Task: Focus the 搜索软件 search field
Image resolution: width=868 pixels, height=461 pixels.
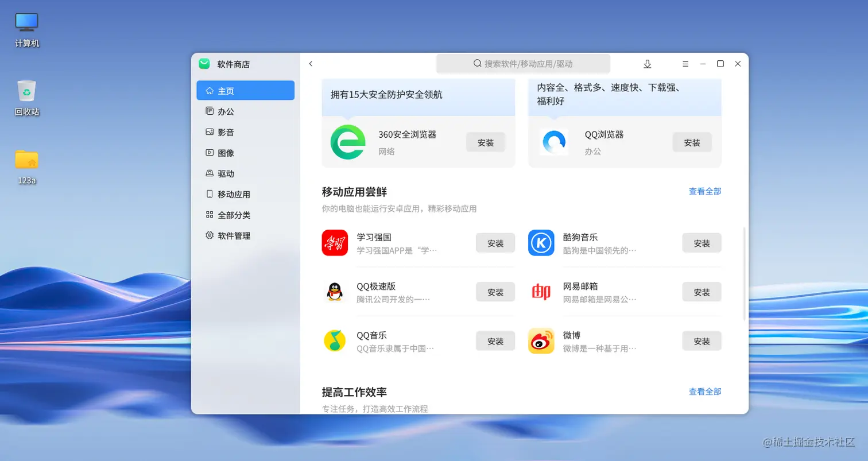Action: point(523,64)
